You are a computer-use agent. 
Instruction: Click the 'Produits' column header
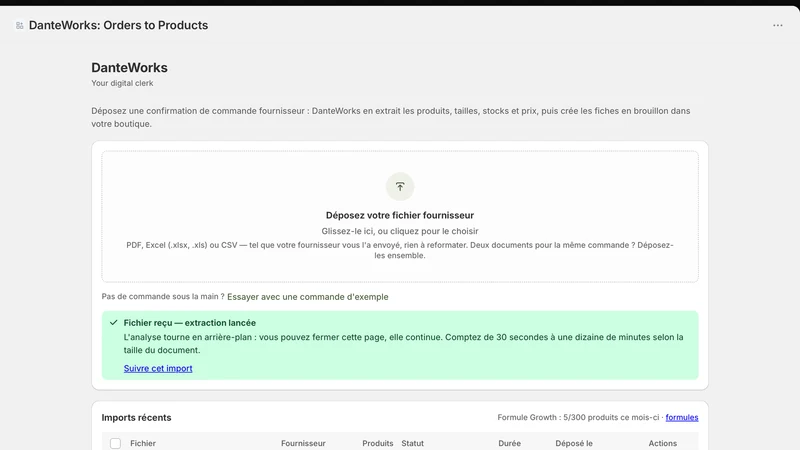point(378,443)
